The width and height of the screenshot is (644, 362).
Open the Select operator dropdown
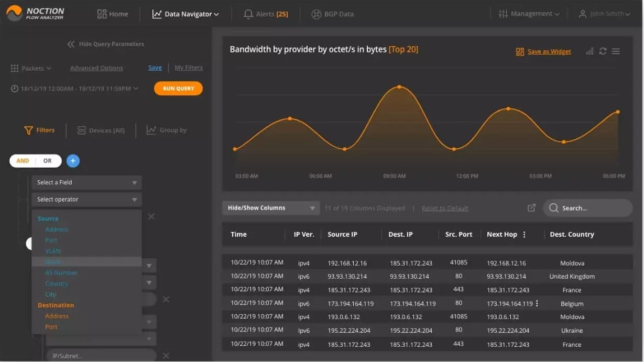pos(86,200)
